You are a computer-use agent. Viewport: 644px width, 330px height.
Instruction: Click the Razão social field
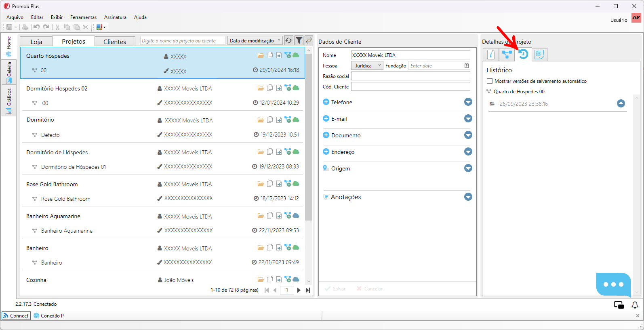coord(410,76)
